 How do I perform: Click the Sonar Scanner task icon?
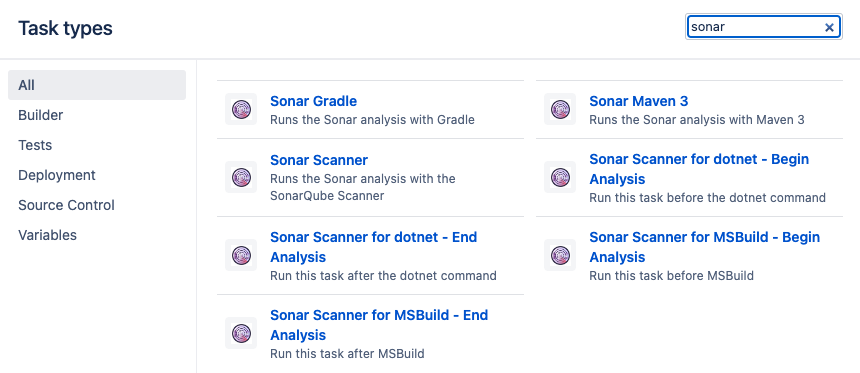241,177
